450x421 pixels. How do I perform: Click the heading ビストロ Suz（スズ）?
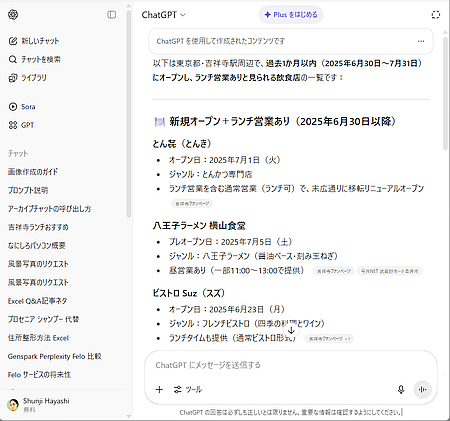pyautogui.click(x=189, y=293)
